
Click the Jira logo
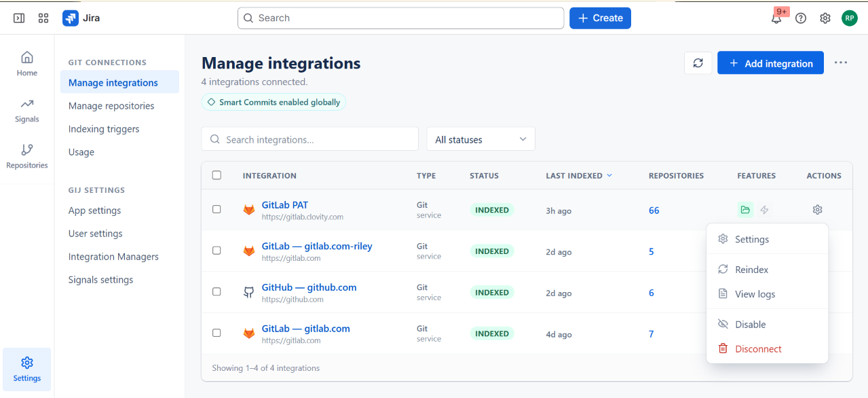point(71,18)
